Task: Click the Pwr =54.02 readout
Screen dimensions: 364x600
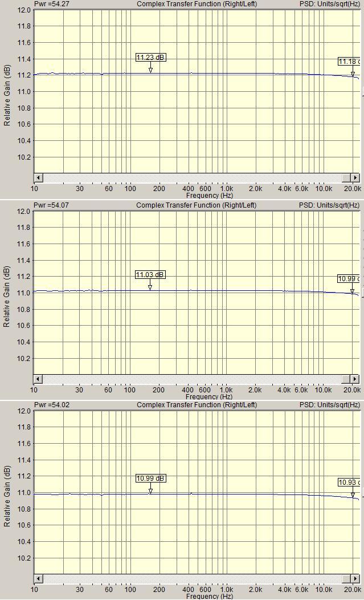Action: (52, 405)
